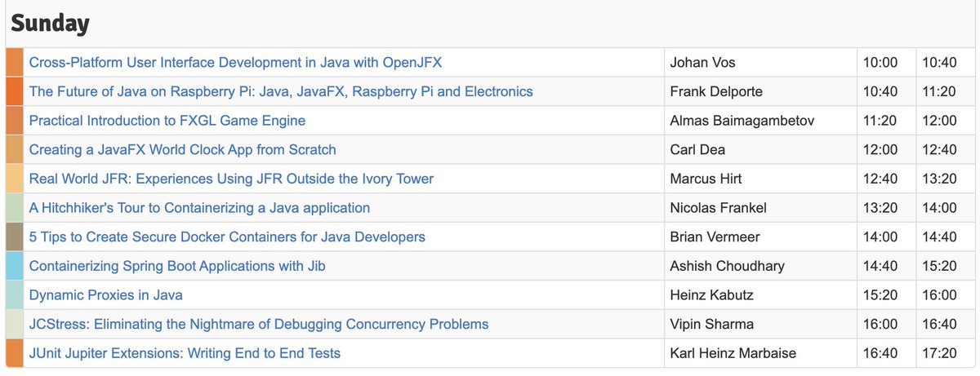Image resolution: width=980 pixels, height=376 pixels.
Task: Click the 14:00 end time for Nicolas Frankel
Action: tap(939, 208)
